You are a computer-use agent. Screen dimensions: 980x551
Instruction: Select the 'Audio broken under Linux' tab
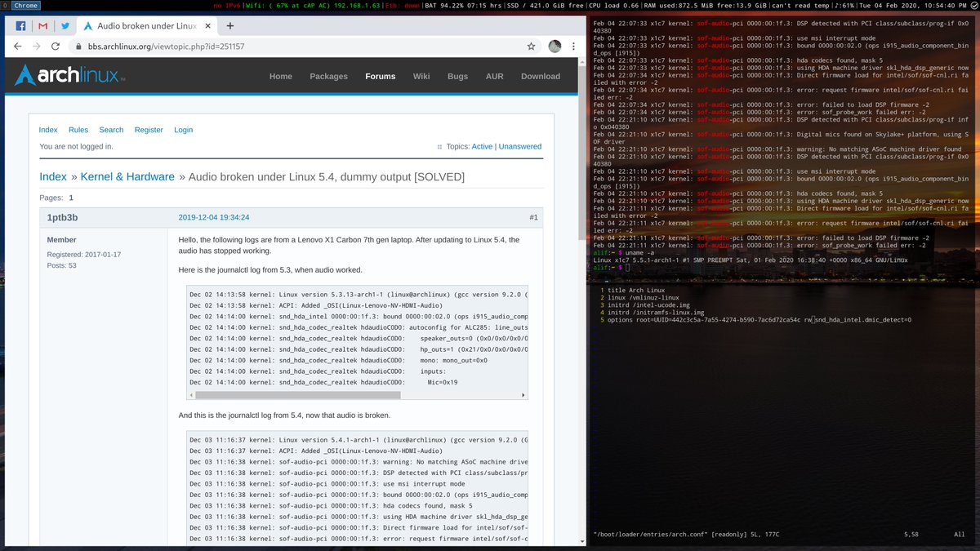pos(147,26)
